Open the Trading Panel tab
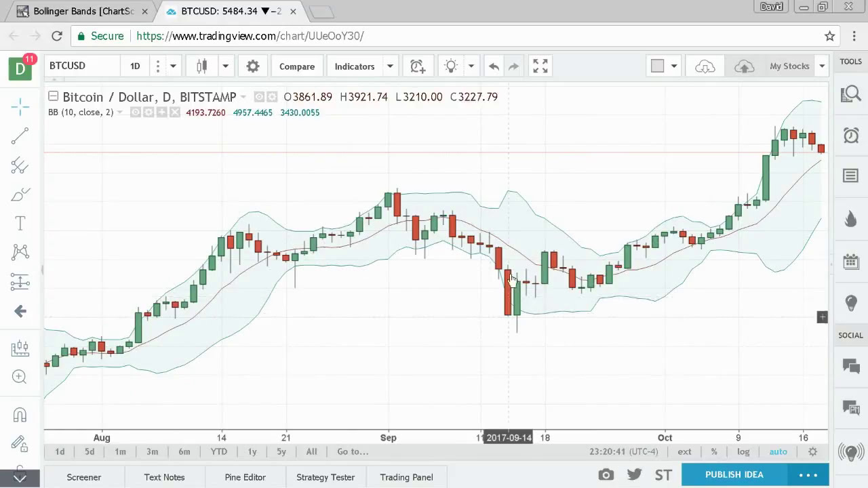The image size is (868, 488). [x=406, y=477]
